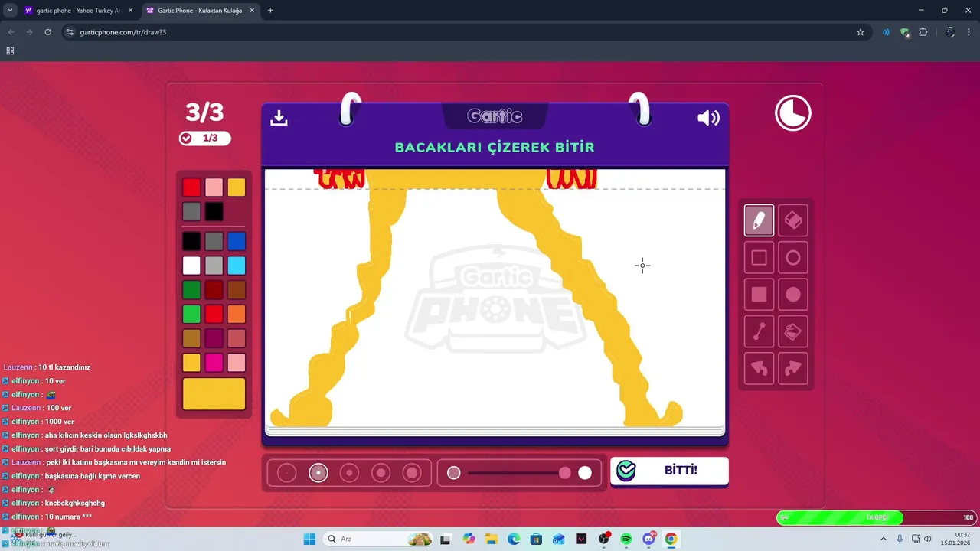980x551 pixels.
Task: Open the Windows Start menu
Action: 310,539
